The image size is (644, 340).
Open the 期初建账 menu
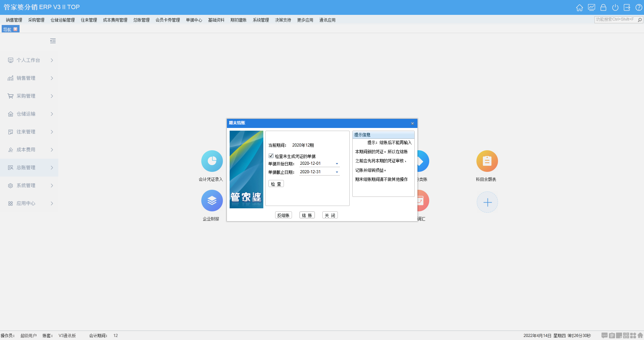coord(239,20)
